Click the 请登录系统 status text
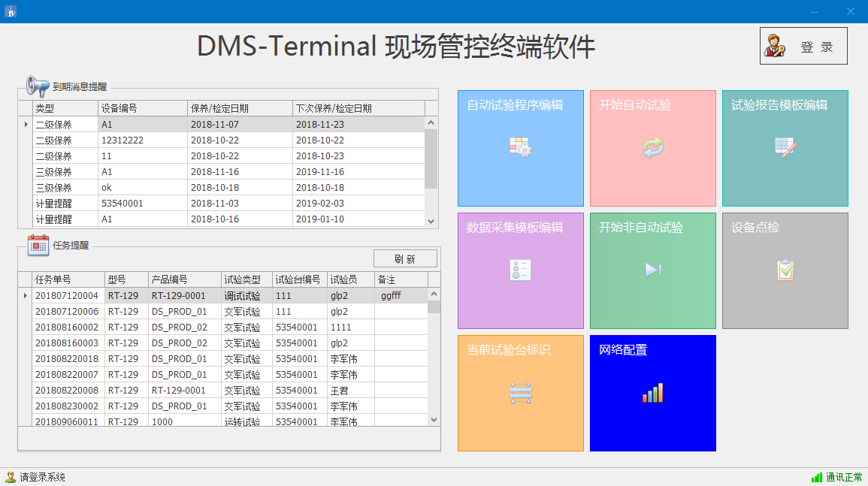This screenshot has width=868, height=486. coord(43,477)
